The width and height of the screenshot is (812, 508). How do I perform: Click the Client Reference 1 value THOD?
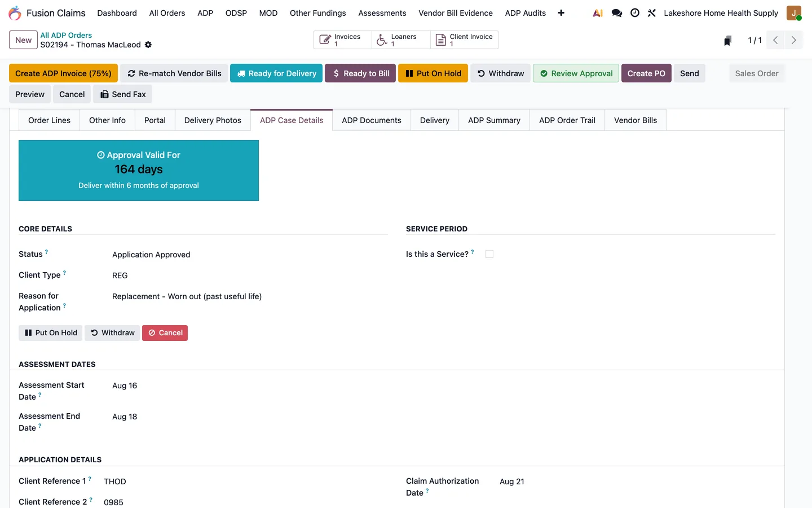[115, 481]
